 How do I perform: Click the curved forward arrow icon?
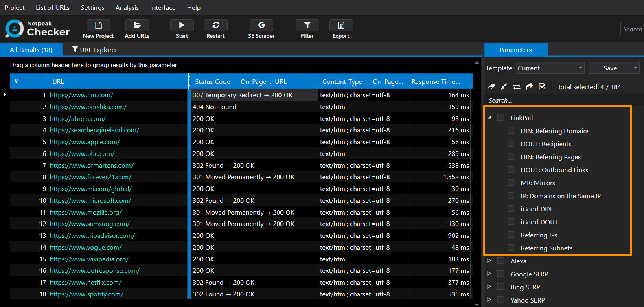[x=529, y=87]
